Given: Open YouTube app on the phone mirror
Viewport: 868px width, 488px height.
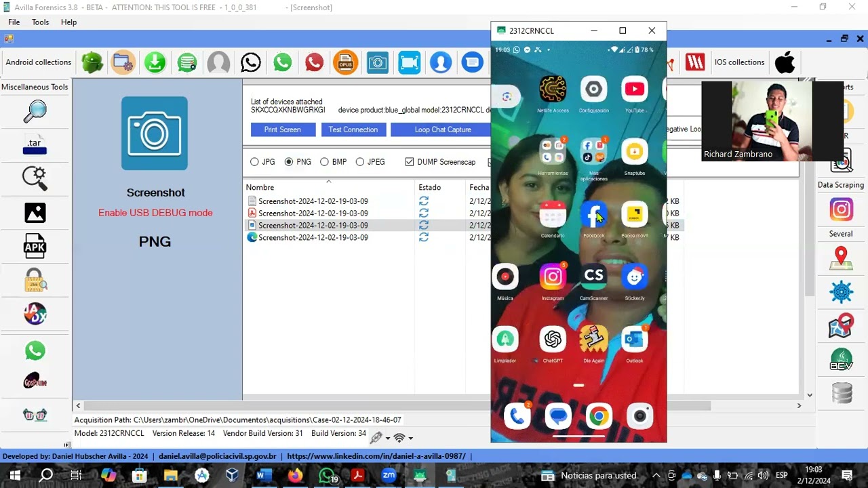Looking at the screenshot, I should (x=635, y=89).
